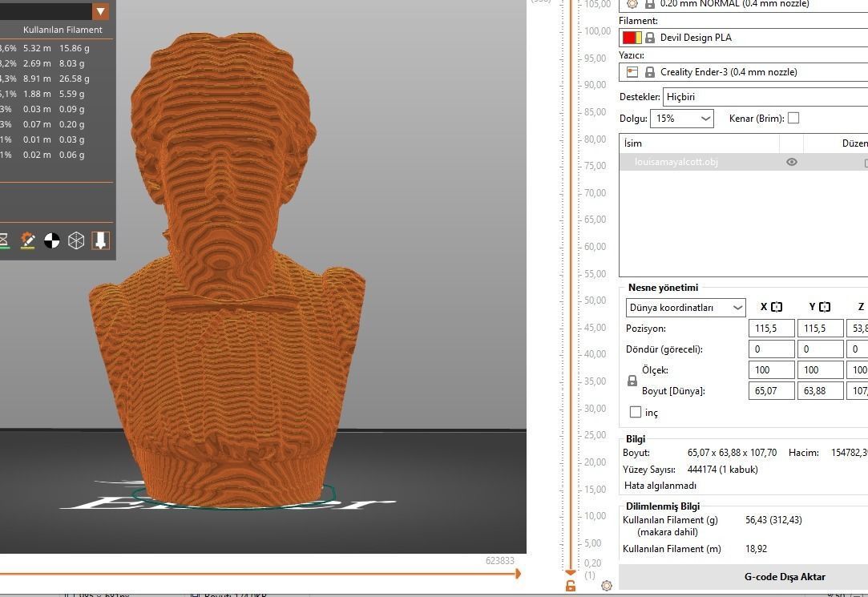Open the Filament preset combo box
Screen dimensions: 868x597
pos(743,38)
